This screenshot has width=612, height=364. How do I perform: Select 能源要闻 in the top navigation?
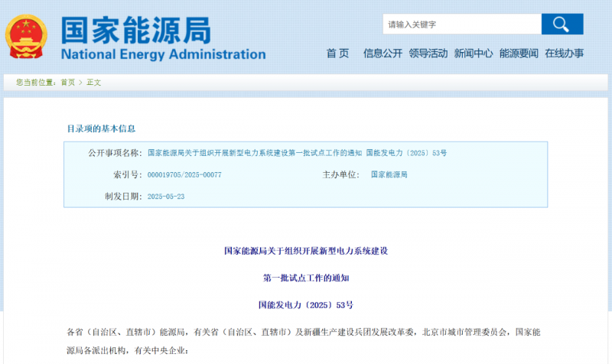coord(519,54)
